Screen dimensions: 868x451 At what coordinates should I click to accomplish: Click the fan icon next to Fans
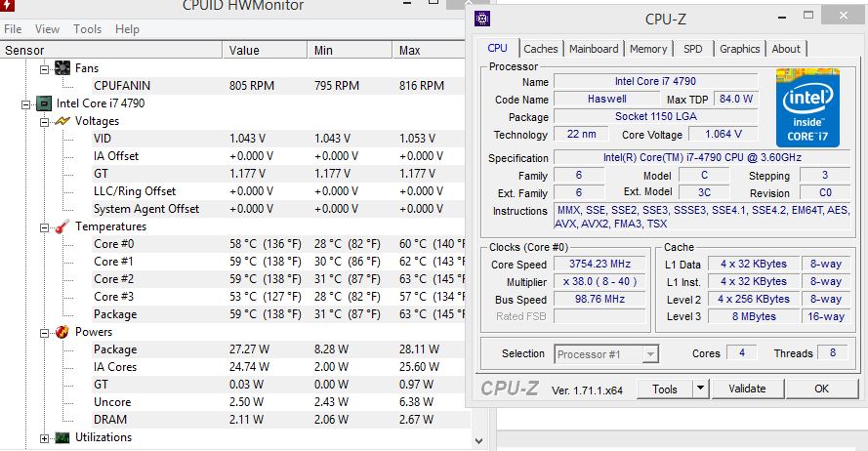(62, 68)
